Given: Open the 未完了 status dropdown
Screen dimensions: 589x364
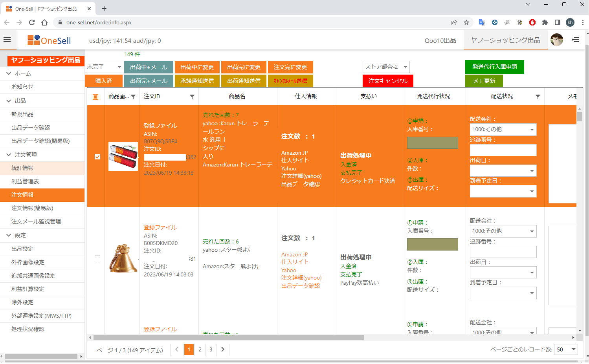Looking at the screenshot, I should (x=104, y=67).
